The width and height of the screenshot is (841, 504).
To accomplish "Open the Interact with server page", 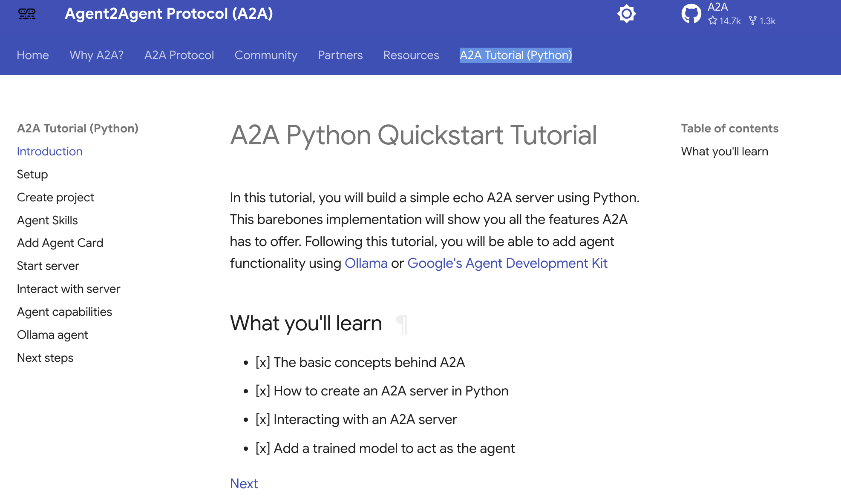I will [x=69, y=289].
